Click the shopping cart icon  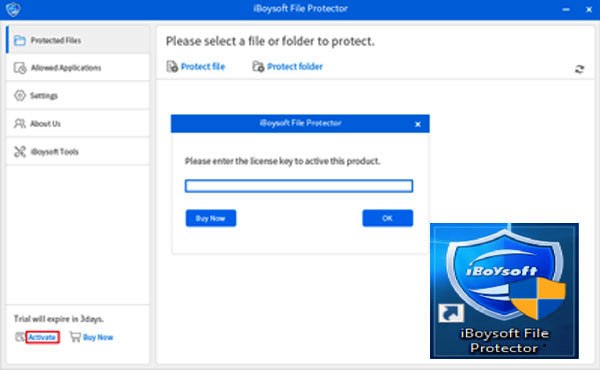[75, 337]
